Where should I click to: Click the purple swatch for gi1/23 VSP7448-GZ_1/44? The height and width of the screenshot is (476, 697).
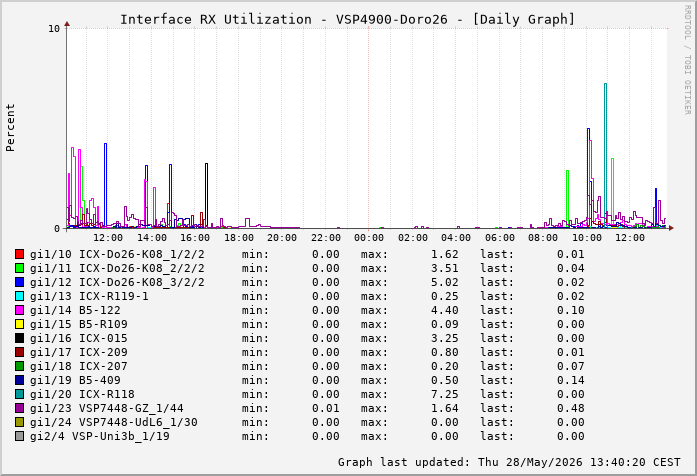(x=19, y=408)
